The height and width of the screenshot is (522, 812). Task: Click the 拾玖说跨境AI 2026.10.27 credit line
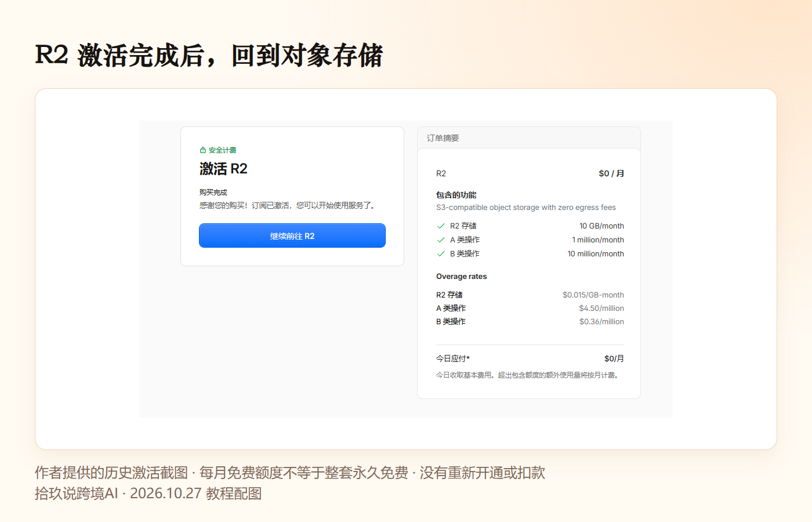[148, 494]
